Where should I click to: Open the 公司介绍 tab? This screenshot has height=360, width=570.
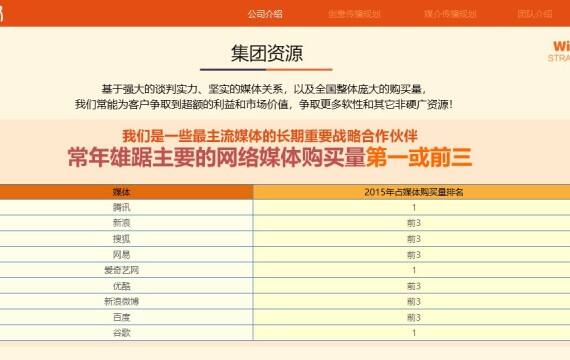pyautogui.click(x=265, y=14)
